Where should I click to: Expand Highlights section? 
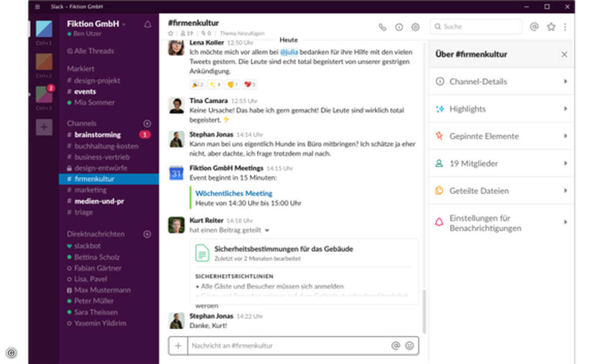pyautogui.click(x=501, y=109)
